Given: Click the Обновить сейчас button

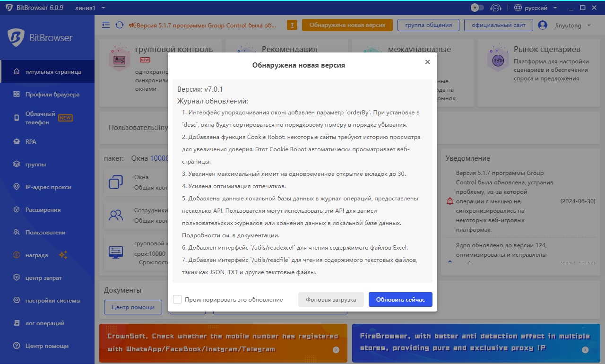Looking at the screenshot, I should point(400,299).
